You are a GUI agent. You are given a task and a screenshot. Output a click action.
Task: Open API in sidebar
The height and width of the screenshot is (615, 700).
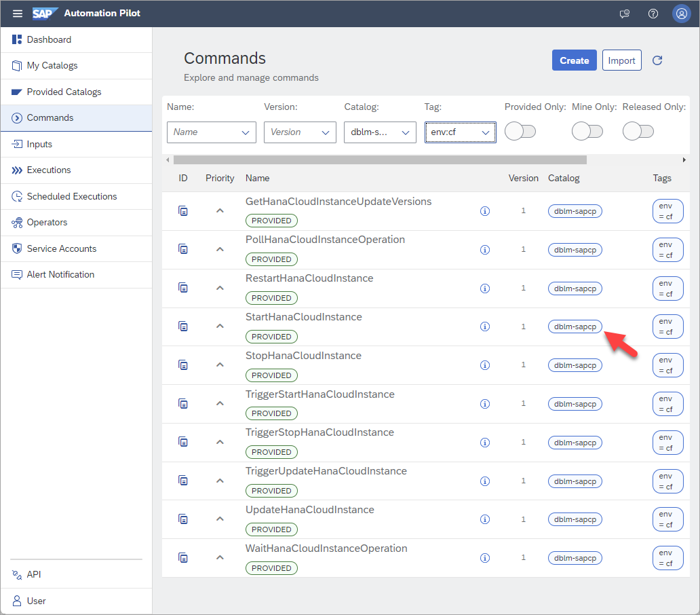click(x=77, y=574)
